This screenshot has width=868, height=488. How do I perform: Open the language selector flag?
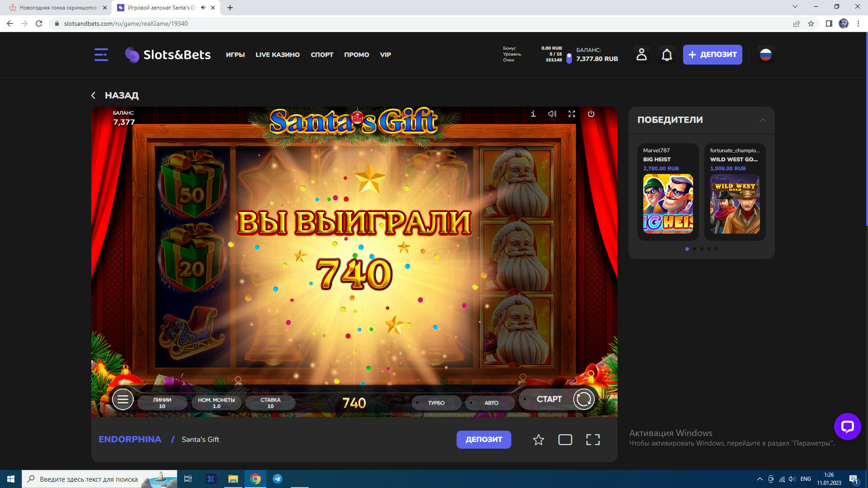[x=765, y=55]
